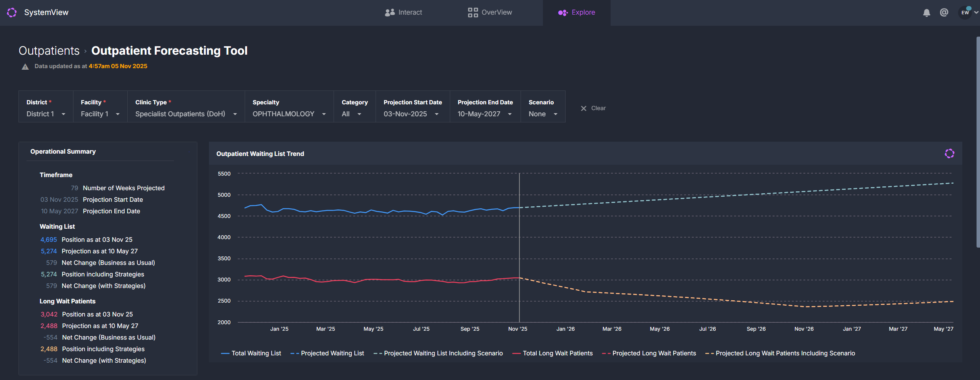Toggle Total Long Wait Patients legend series
Viewport: 980px width, 380px height.
point(553,353)
